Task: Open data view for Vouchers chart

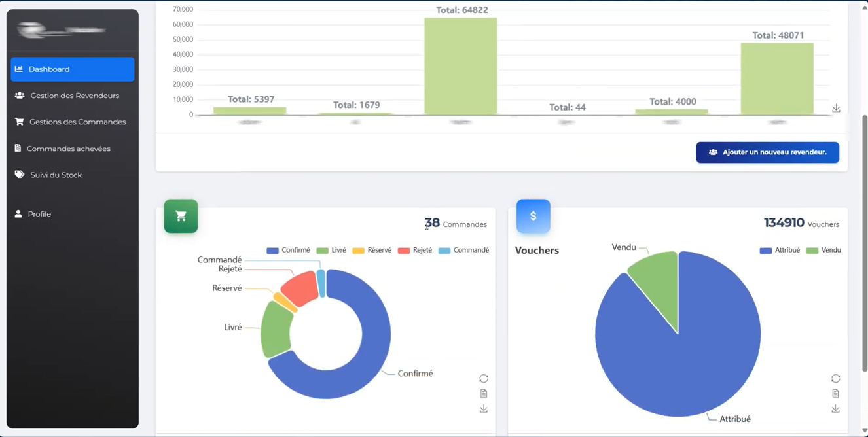Action: pos(835,393)
